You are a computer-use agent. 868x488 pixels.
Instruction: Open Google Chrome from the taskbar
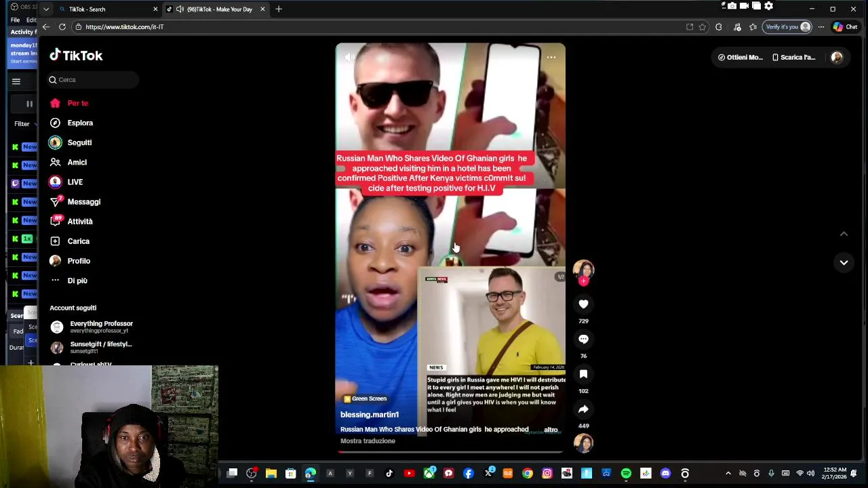tap(528, 473)
